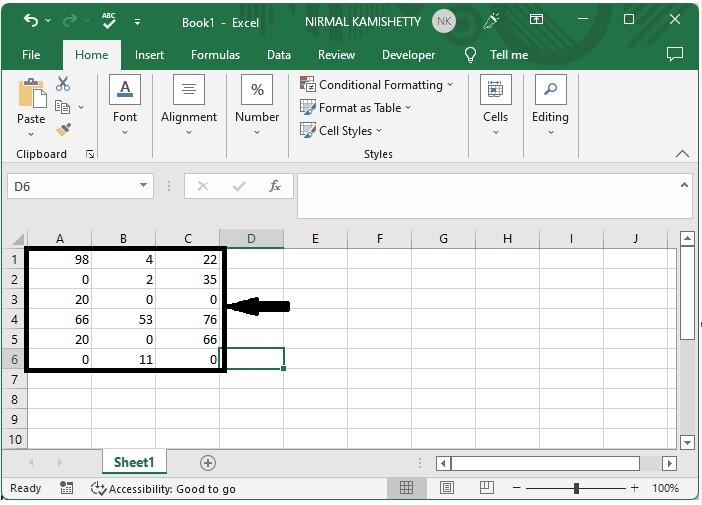The height and width of the screenshot is (505, 702).
Task: Click the Select All corner triangle
Action: (x=18, y=239)
